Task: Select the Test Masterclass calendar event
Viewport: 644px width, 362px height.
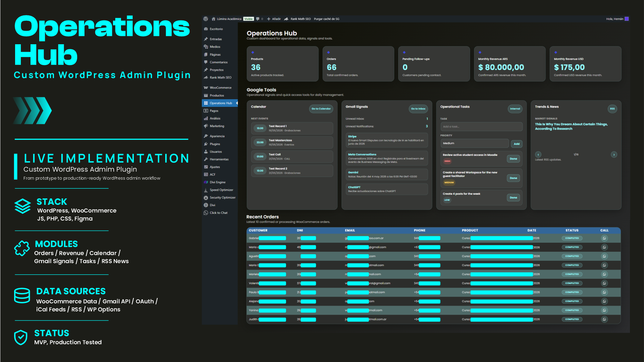Action: click(292, 142)
